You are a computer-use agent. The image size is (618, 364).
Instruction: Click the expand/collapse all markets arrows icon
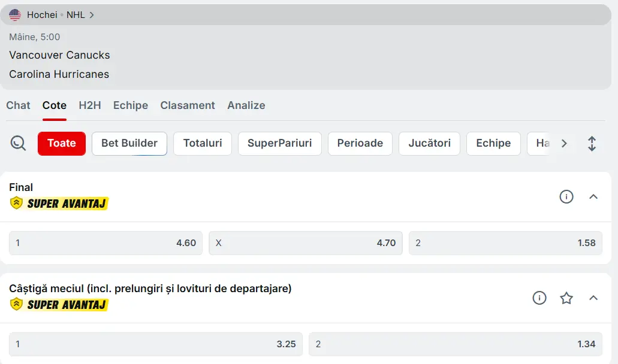592,144
